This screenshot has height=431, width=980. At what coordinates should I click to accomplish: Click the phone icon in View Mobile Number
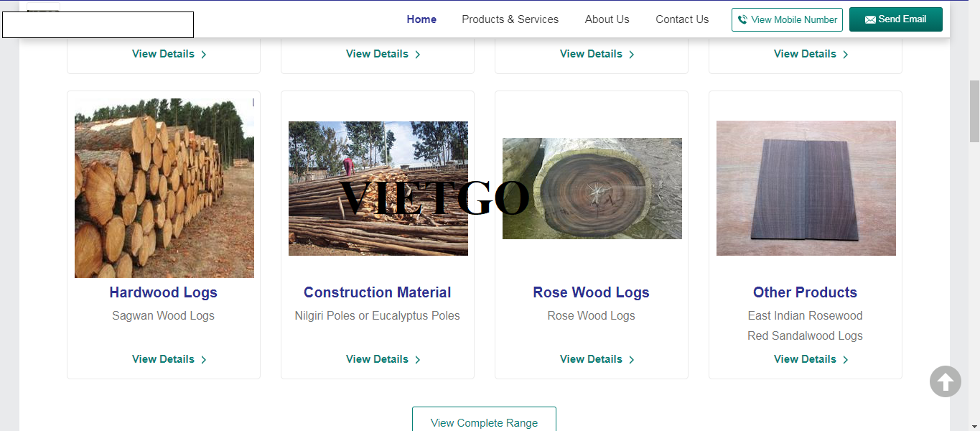(x=742, y=20)
